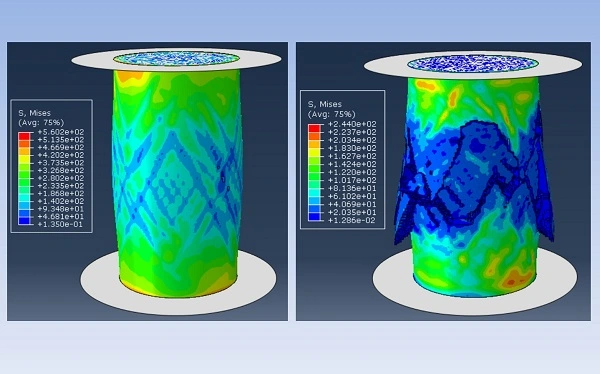Click the left legend's S, Mises title
This screenshot has width=600, height=374.
(34, 113)
